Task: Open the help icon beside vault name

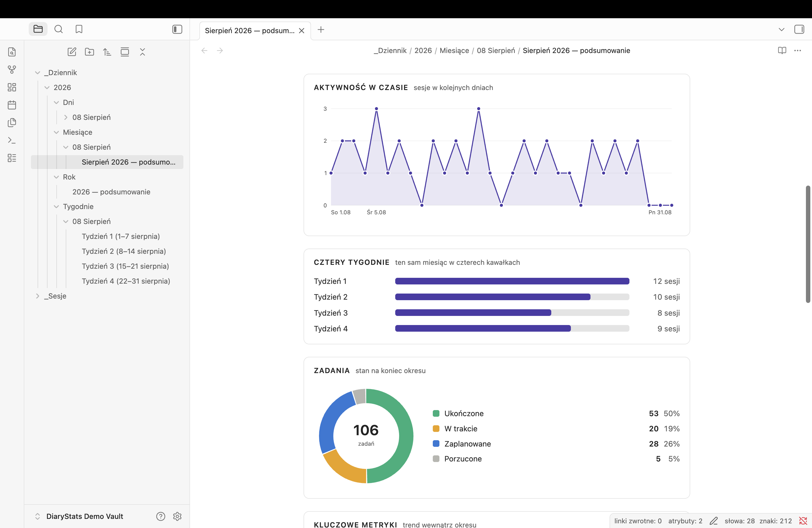Action: coord(161,516)
